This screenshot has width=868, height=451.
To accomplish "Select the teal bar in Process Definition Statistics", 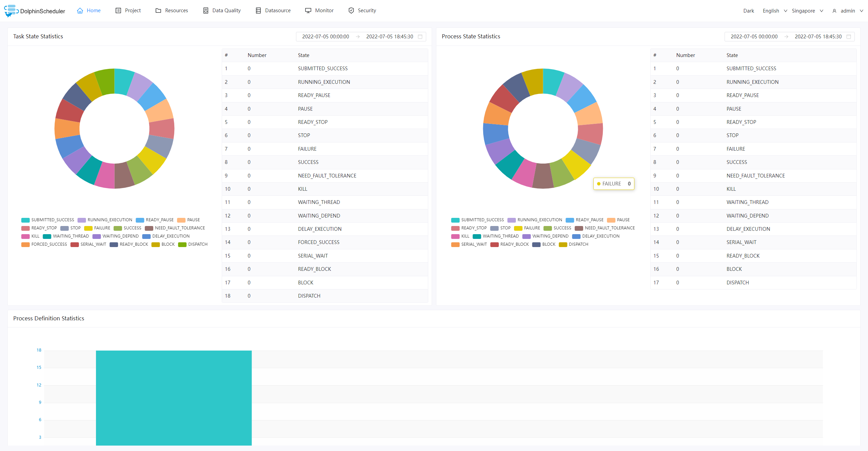I will (174, 397).
